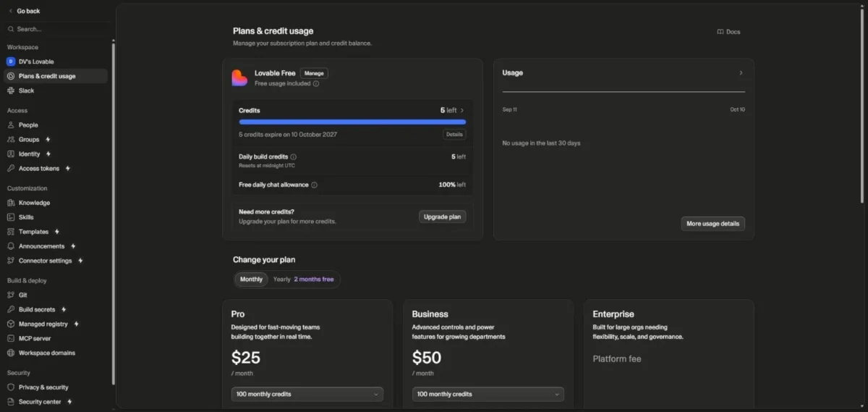Click More usage details button

(x=712, y=224)
